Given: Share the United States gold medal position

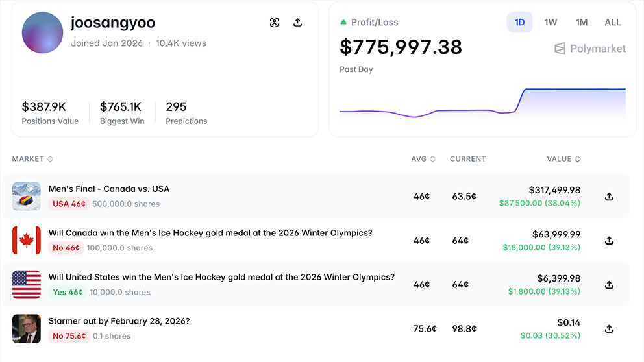Looking at the screenshot, I should click(x=609, y=284).
